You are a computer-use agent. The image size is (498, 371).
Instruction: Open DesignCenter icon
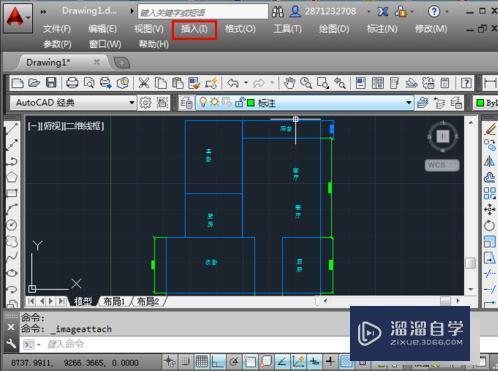click(x=378, y=83)
